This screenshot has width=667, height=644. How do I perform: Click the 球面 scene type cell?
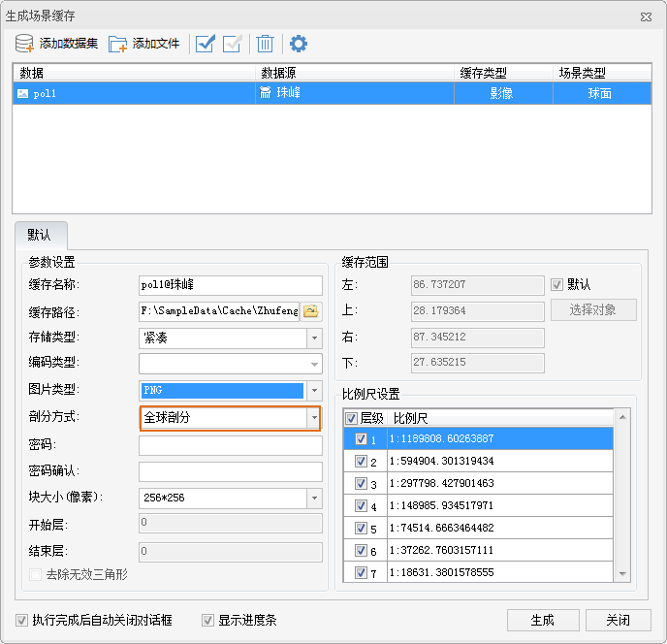[x=602, y=93]
